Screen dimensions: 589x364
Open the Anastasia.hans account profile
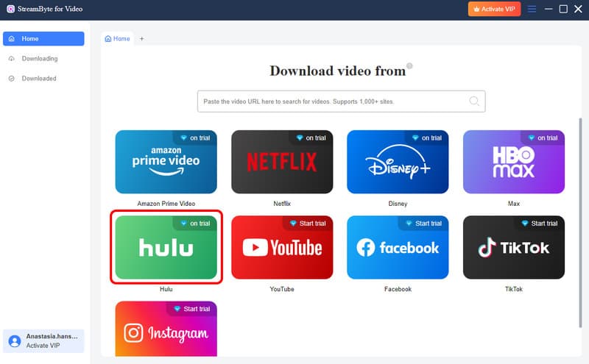pos(43,341)
